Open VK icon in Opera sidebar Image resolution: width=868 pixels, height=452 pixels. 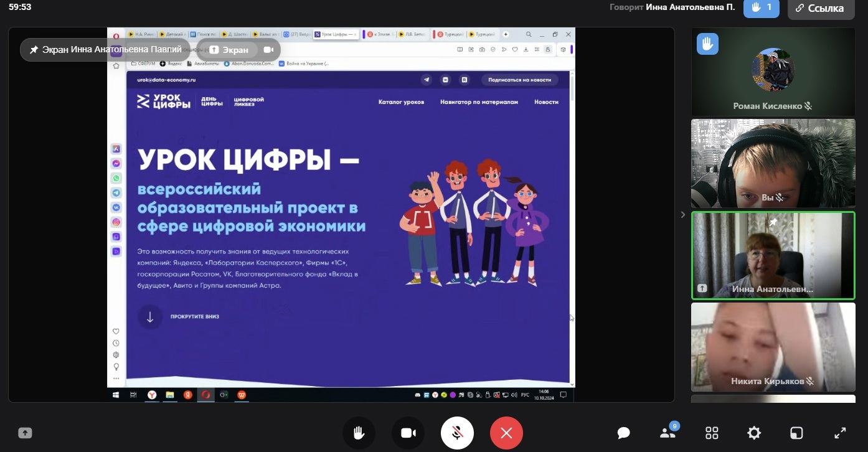[116, 207]
